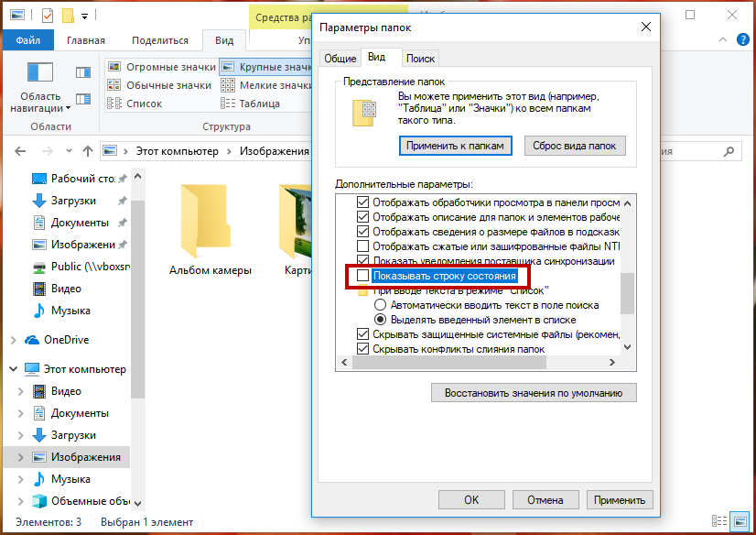The width and height of the screenshot is (756, 535).
Task: Click the advanced settings vertical scrollbar
Action: coord(628,293)
